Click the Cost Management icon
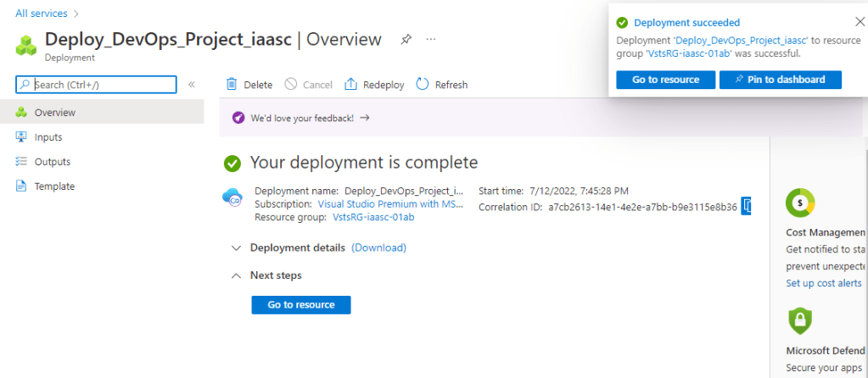This screenshot has width=868, height=378. [800, 202]
